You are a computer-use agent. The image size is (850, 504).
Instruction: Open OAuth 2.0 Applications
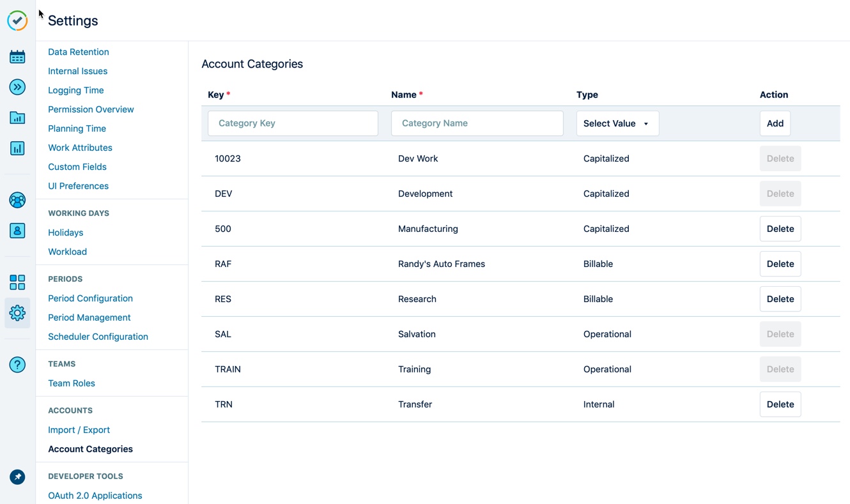coord(95,496)
